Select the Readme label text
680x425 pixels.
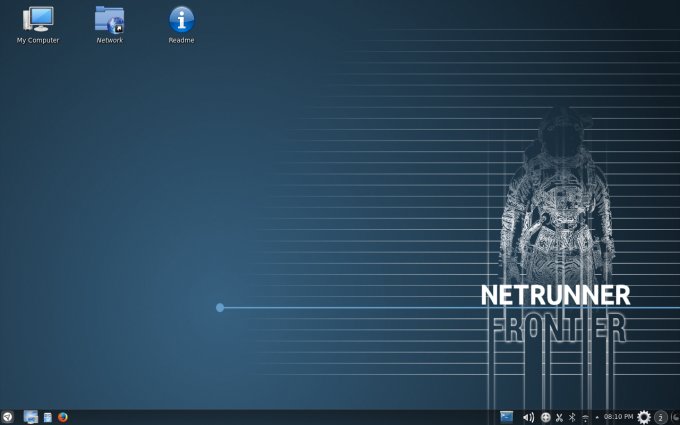pos(181,40)
